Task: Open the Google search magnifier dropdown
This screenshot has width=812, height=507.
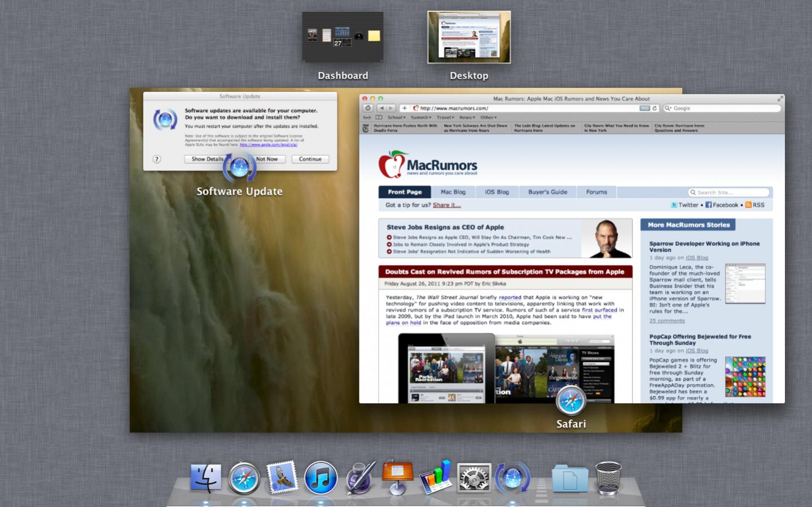Action: point(668,108)
